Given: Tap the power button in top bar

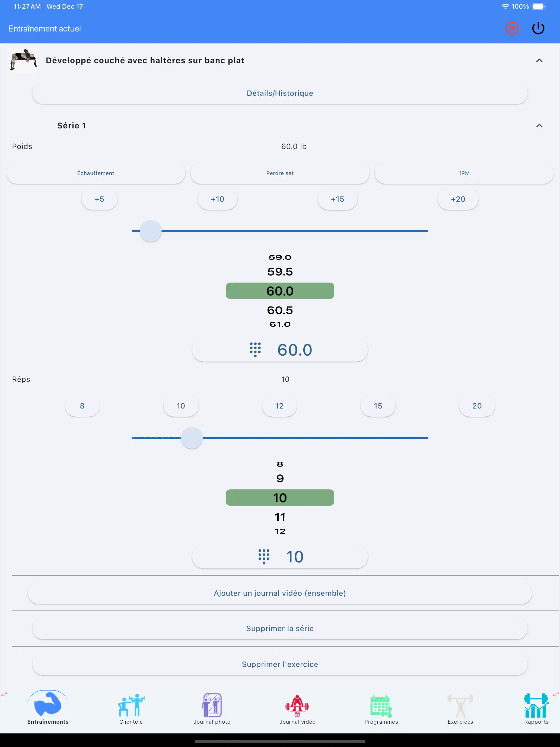Looking at the screenshot, I should point(538,29).
